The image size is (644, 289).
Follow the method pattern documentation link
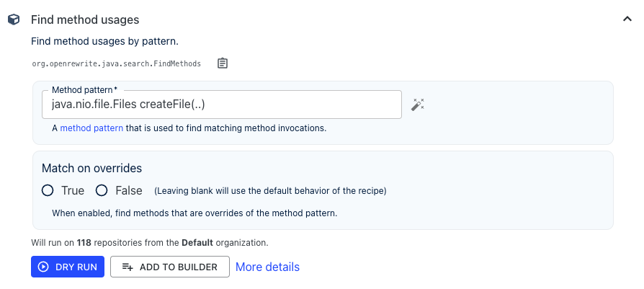coord(91,128)
